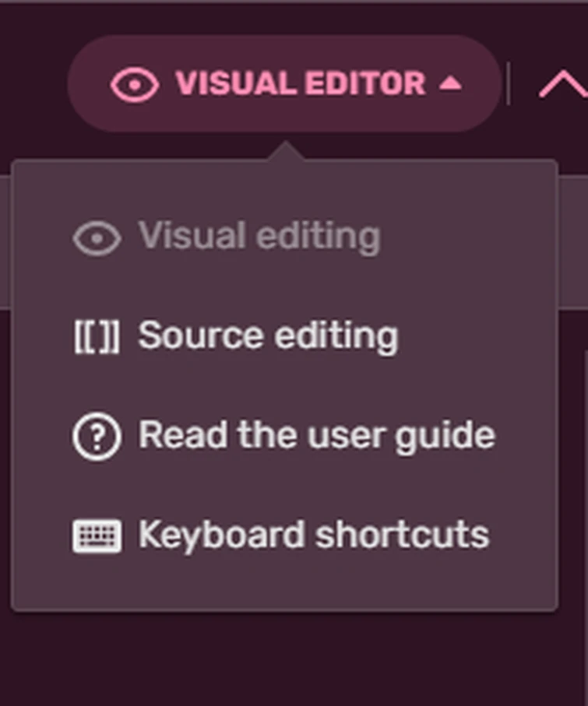Click the pink upward chevron icon

pyautogui.click(x=563, y=84)
